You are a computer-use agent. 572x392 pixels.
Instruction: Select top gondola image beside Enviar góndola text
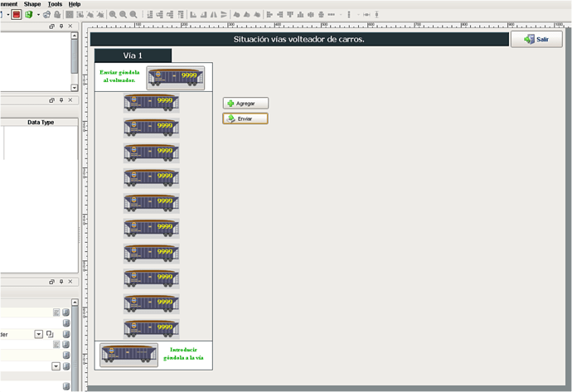[x=175, y=77]
